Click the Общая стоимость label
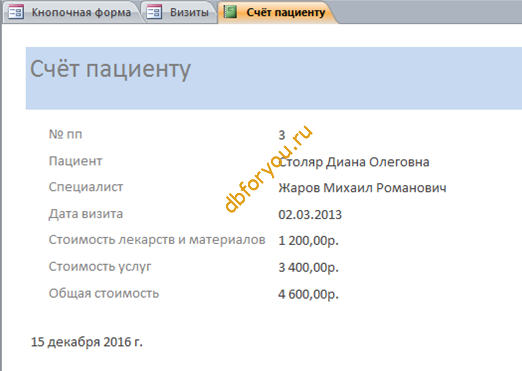 [104, 293]
